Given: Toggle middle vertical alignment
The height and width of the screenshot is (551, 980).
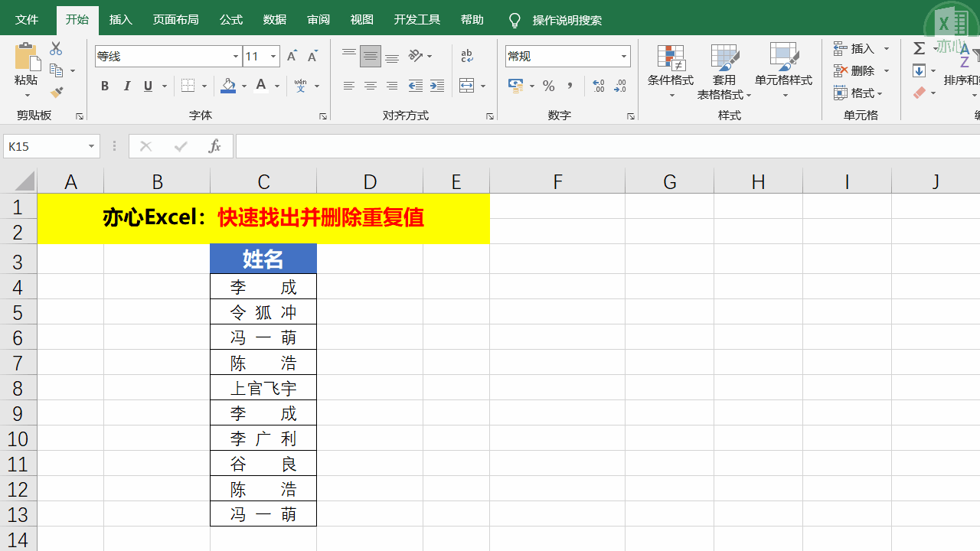Looking at the screenshot, I should [x=371, y=56].
